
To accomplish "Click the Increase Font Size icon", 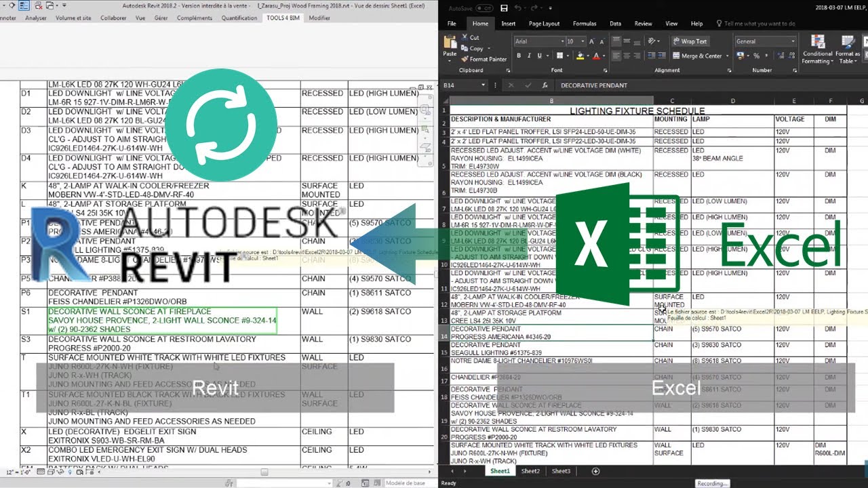I will click(x=592, y=41).
